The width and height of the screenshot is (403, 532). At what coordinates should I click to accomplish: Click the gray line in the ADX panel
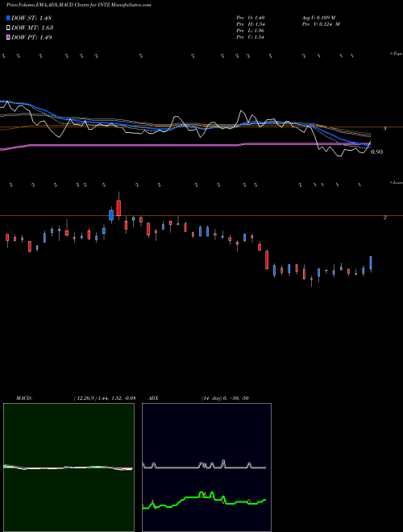(204, 468)
